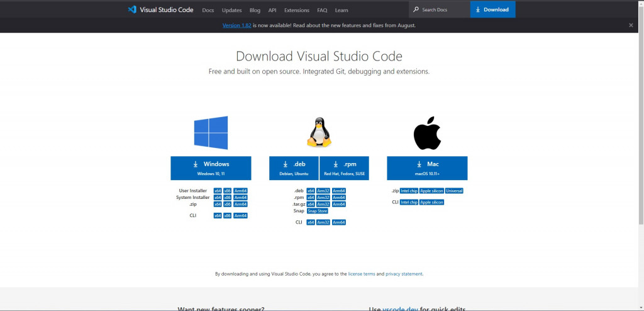This screenshot has height=311, width=644.
Task: Select Arm64 for Windows .zip
Action: 240,204
